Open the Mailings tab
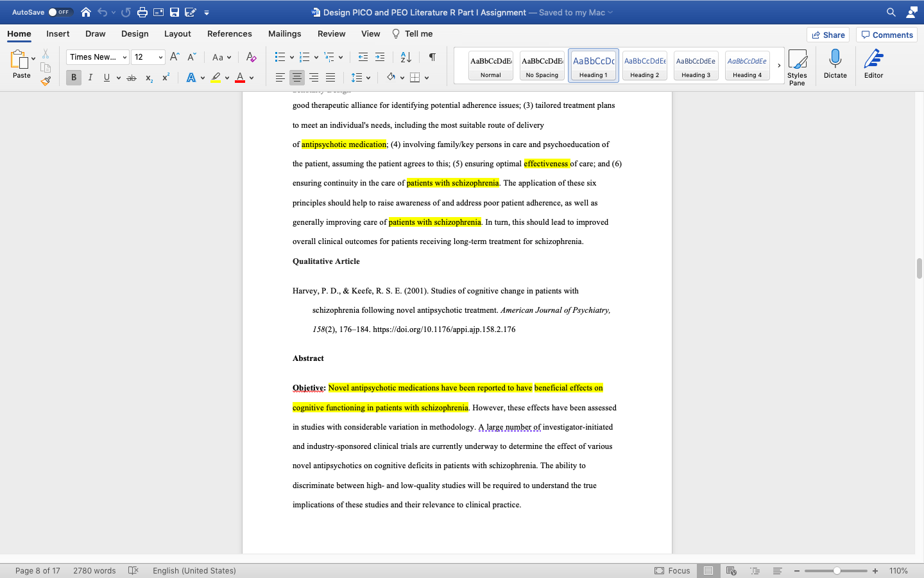This screenshot has height=578, width=924. tap(284, 33)
